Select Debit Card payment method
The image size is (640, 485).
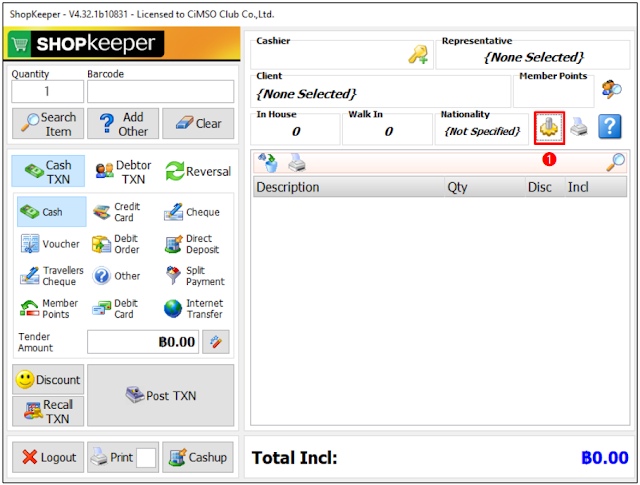pos(115,309)
